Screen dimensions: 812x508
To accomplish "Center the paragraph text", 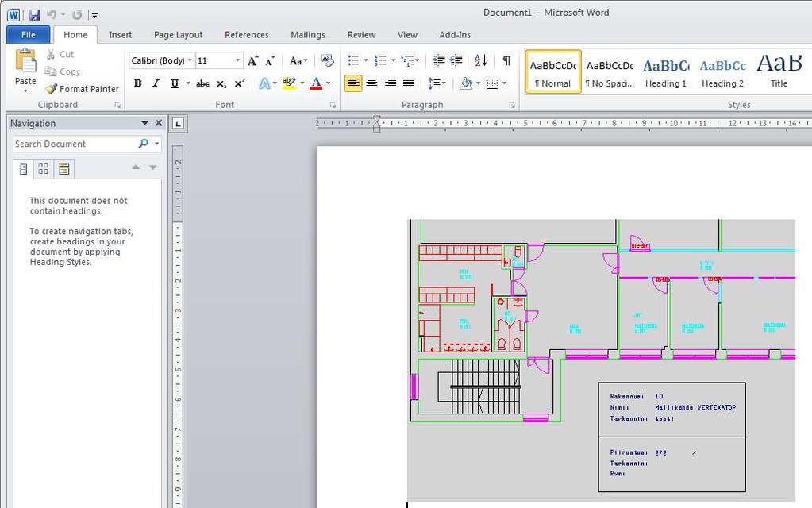I will (x=371, y=83).
